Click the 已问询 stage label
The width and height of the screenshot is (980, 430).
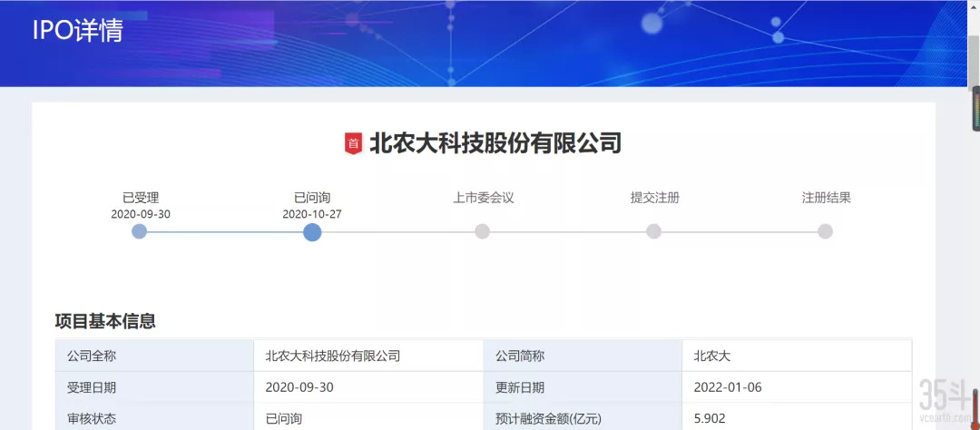click(312, 198)
